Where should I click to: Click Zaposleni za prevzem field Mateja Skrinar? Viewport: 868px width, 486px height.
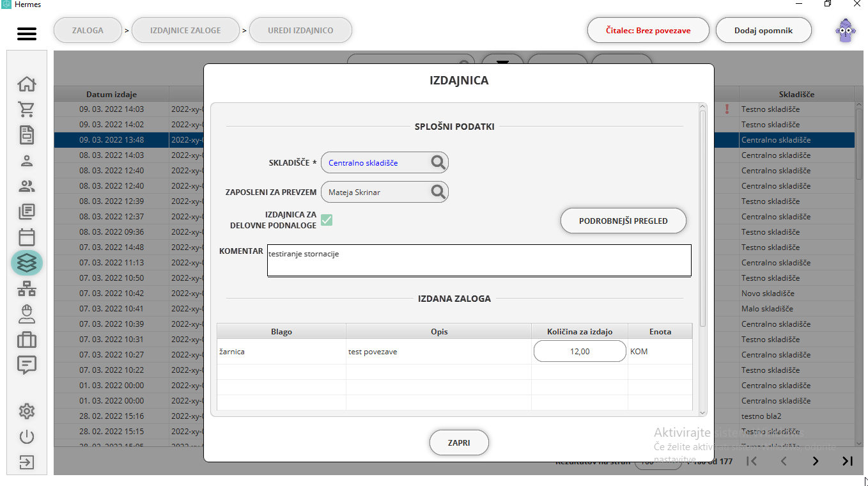click(x=385, y=192)
